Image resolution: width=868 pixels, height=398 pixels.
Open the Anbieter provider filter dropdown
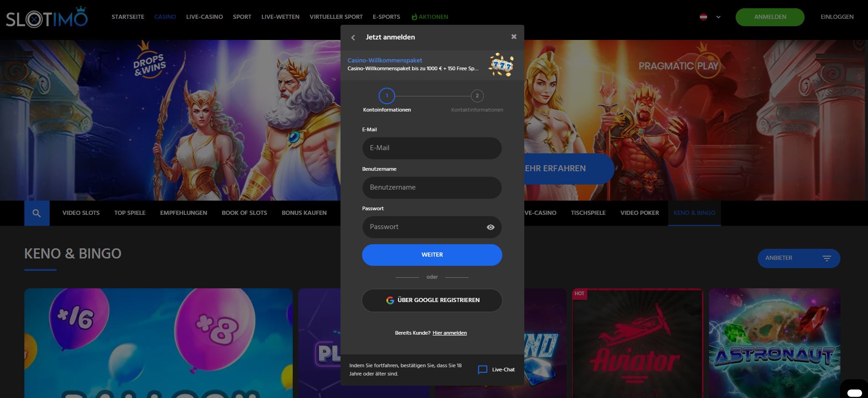tap(799, 258)
